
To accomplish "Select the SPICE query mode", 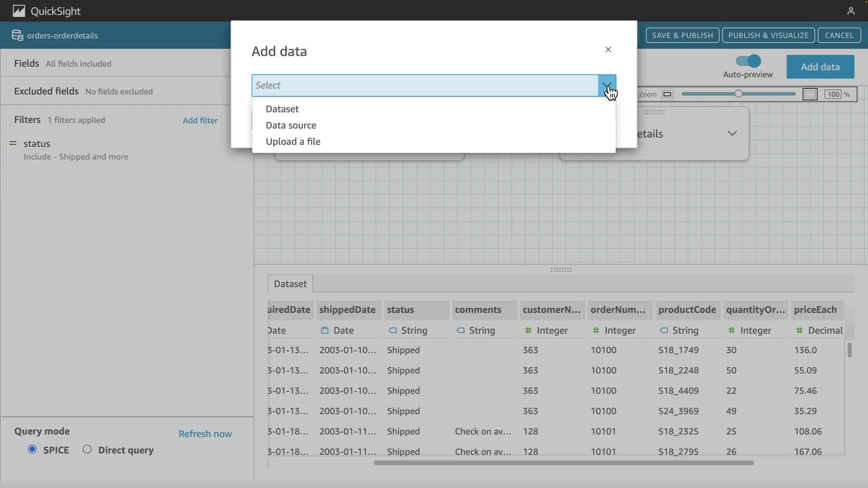I will (x=32, y=449).
